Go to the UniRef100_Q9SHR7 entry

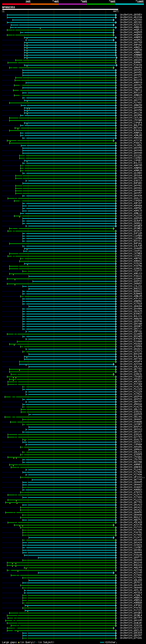pos(131,326)
